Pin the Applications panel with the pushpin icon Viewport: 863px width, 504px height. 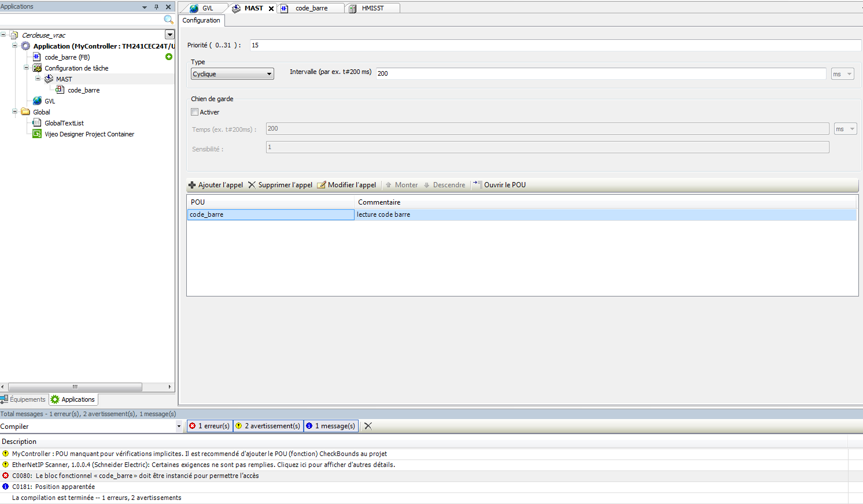click(x=156, y=7)
